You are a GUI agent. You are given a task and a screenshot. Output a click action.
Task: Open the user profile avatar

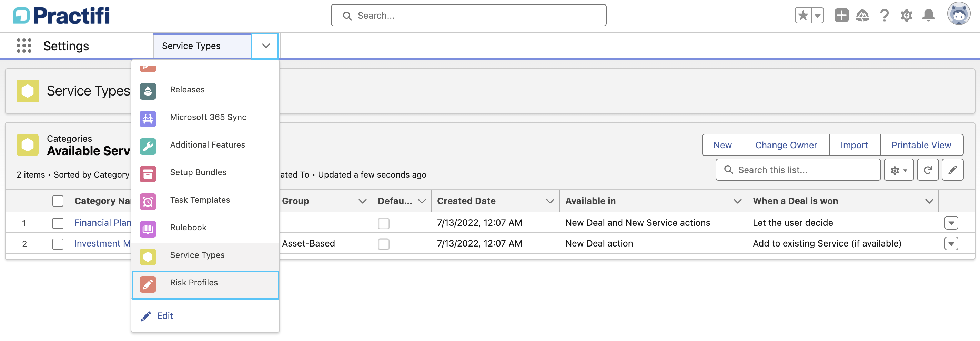(x=958, y=14)
